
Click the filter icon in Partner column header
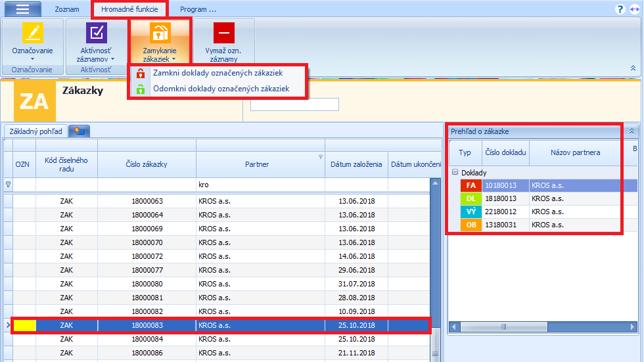tap(320, 157)
